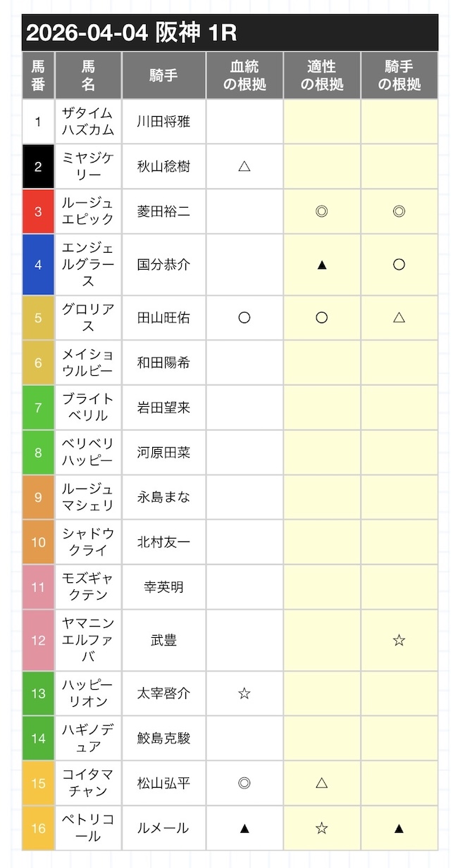451x868 pixels.
Task: Select the 適性の根拠 column header
Action: pyautogui.click(x=322, y=75)
